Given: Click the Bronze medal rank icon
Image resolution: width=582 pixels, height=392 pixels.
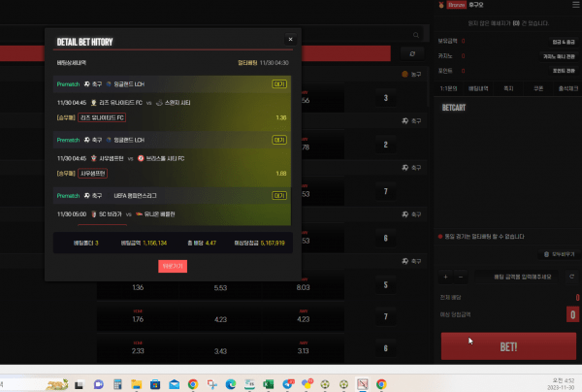Looking at the screenshot, I should [441, 5].
